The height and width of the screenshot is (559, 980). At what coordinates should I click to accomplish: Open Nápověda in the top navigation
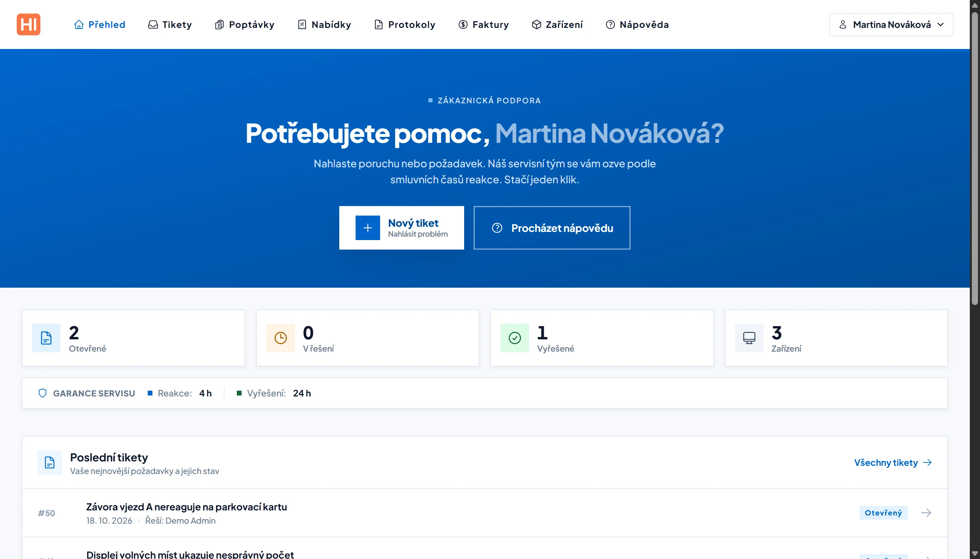[637, 24]
